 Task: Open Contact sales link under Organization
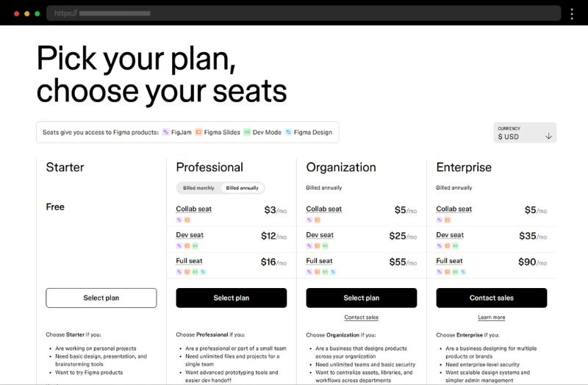[x=361, y=317]
